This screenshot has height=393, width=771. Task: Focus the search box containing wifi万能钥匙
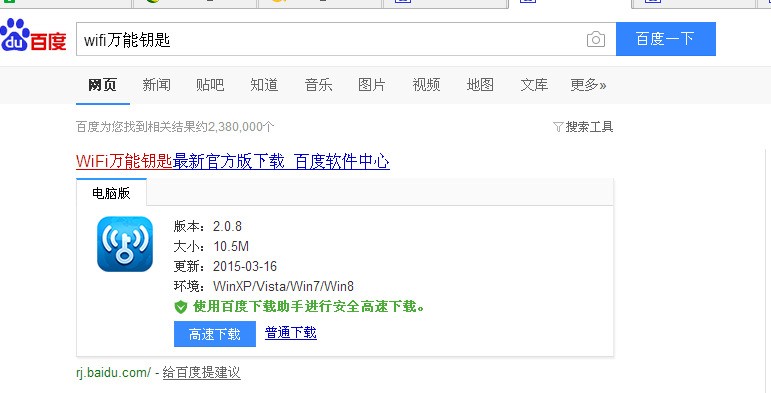tap(346, 39)
